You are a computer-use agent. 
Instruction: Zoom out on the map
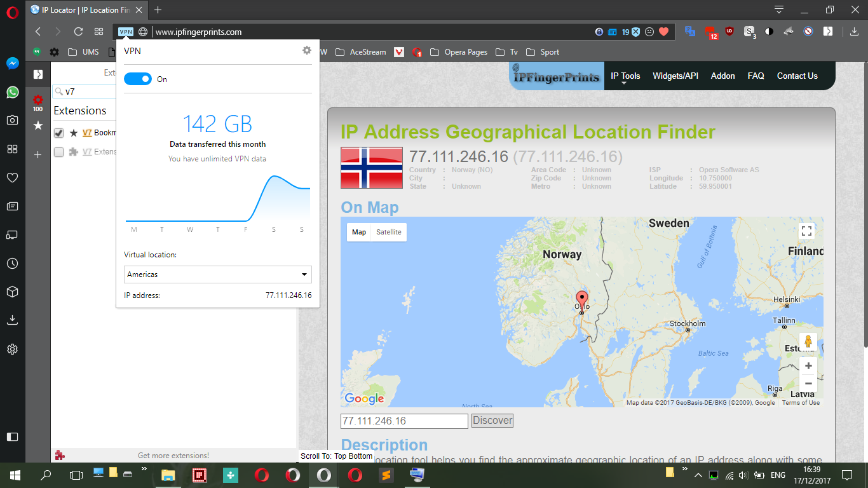tap(808, 383)
